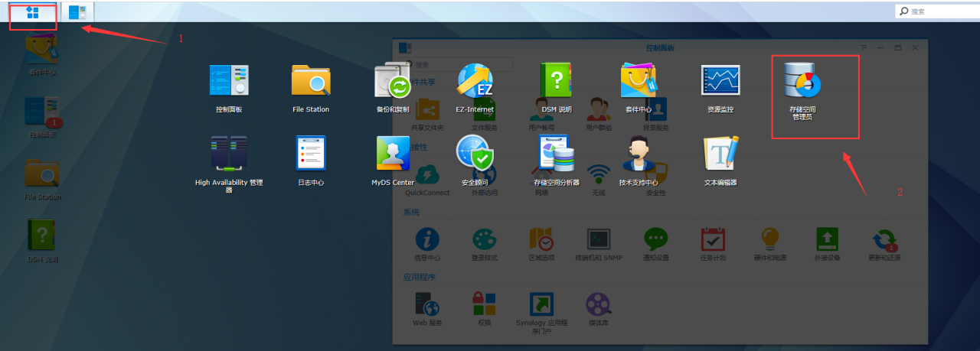
Task: Open 用户群组 in Control Panel window
Action: [x=599, y=116]
